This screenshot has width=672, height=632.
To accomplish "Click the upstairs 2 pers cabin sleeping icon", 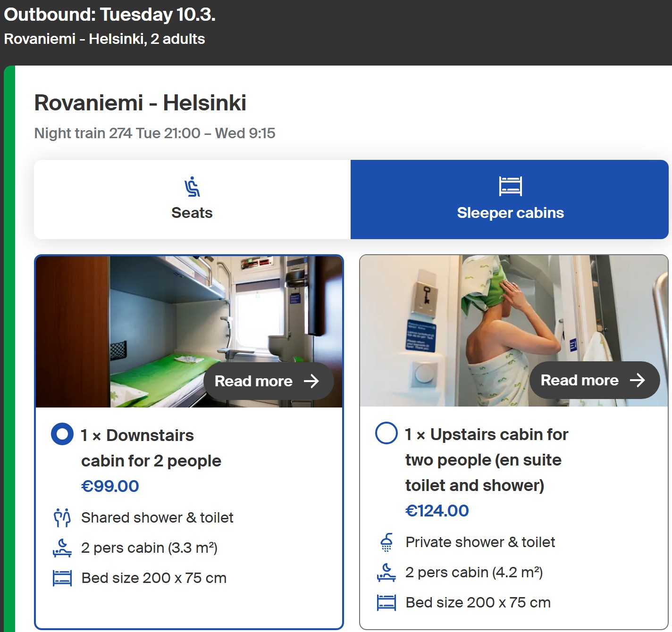I will click(386, 573).
